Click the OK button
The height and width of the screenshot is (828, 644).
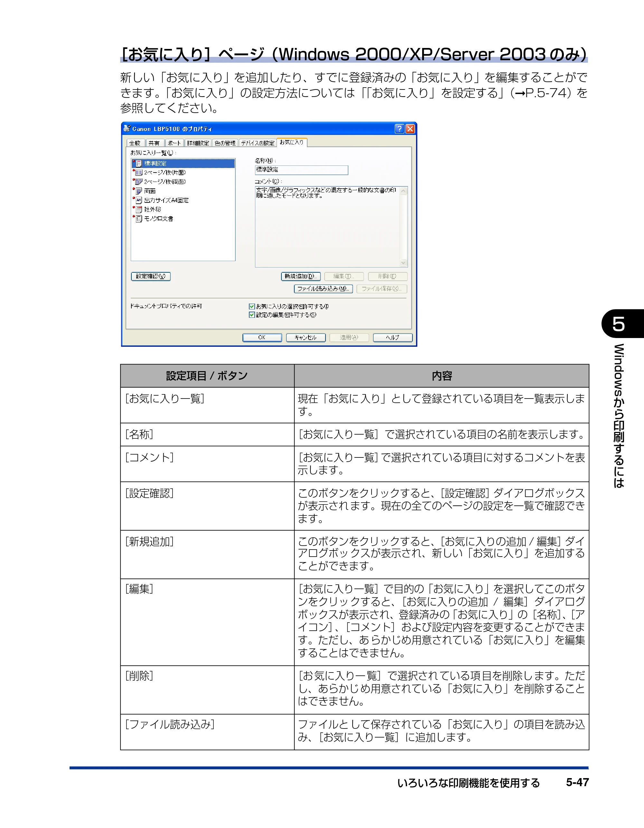pyautogui.click(x=262, y=337)
